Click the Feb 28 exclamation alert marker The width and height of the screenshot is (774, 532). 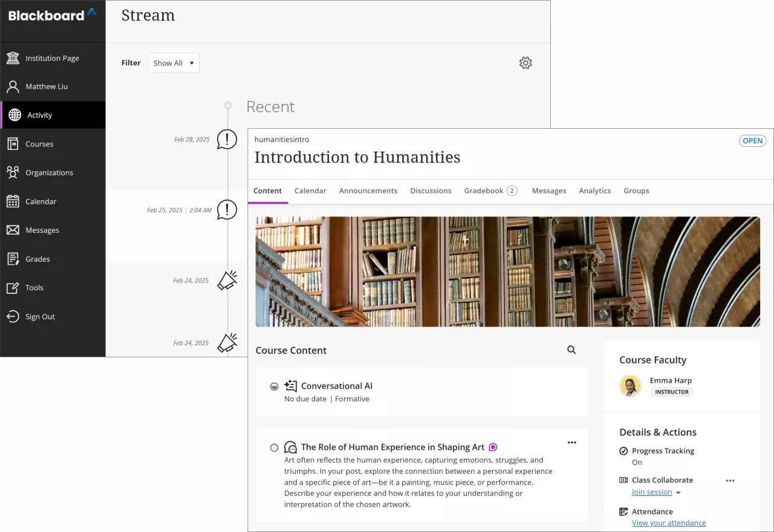[x=227, y=139]
